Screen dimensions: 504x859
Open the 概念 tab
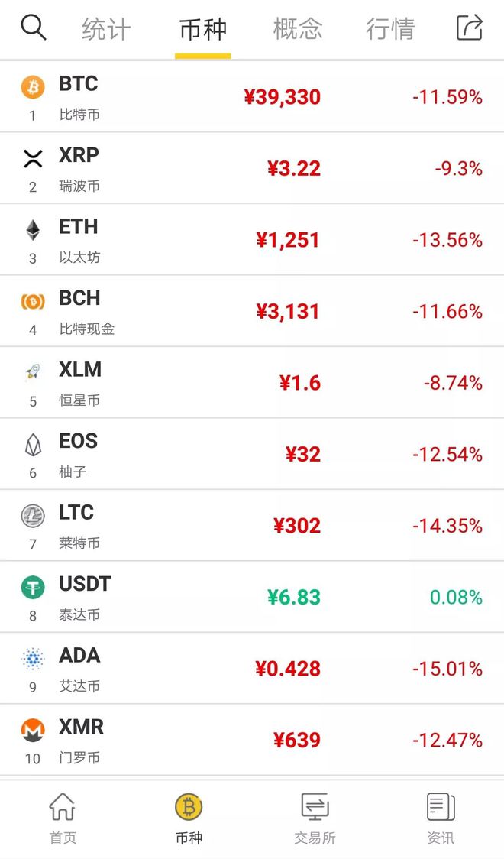(x=298, y=29)
